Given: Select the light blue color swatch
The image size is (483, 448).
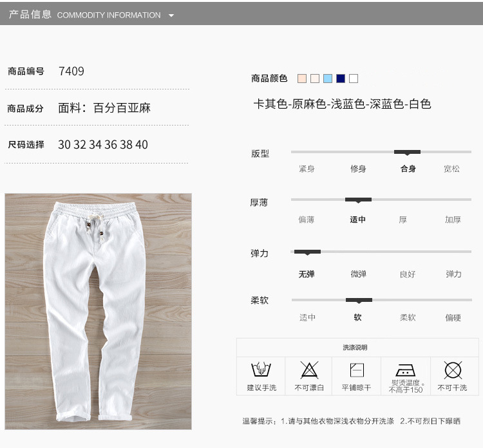Looking at the screenshot, I should tap(328, 79).
